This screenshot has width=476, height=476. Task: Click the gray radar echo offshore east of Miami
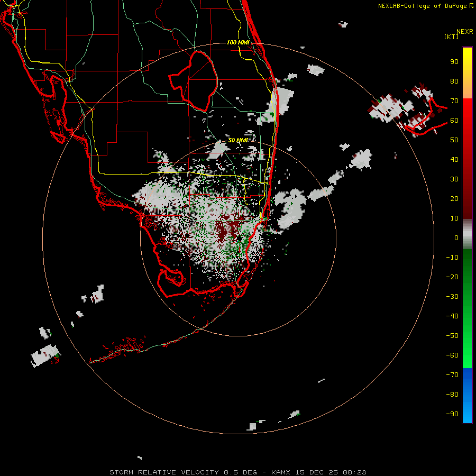click(290, 208)
